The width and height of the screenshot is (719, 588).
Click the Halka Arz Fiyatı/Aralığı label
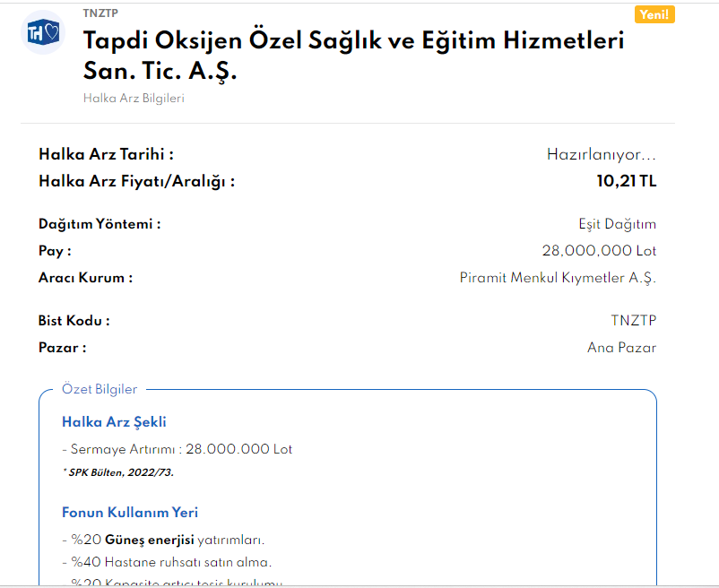[136, 181]
